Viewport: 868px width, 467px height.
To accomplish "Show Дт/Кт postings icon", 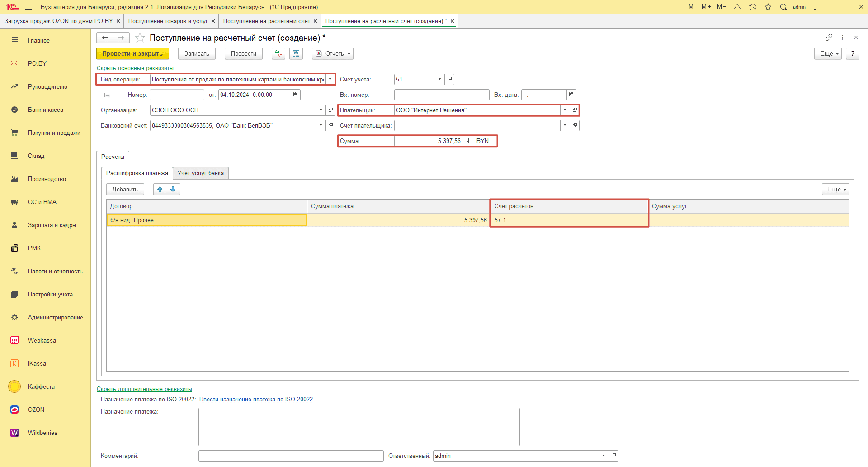I will coord(278,53).
